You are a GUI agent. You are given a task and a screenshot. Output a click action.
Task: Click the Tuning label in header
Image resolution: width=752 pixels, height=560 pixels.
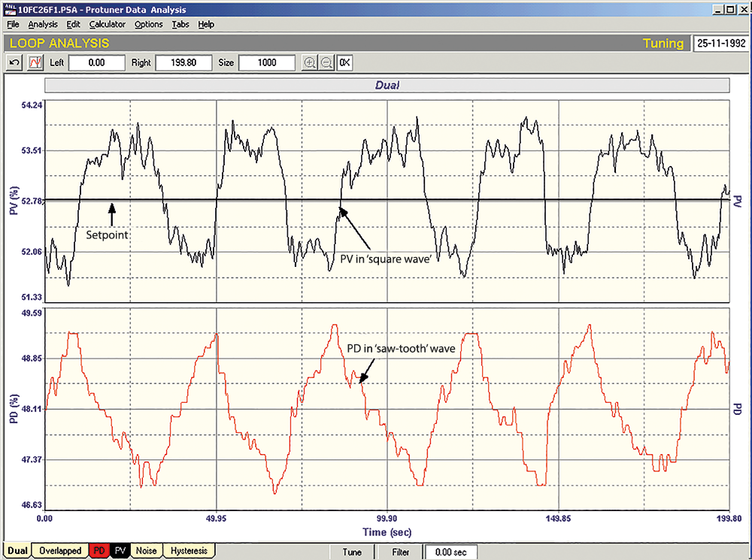point(663,43)
